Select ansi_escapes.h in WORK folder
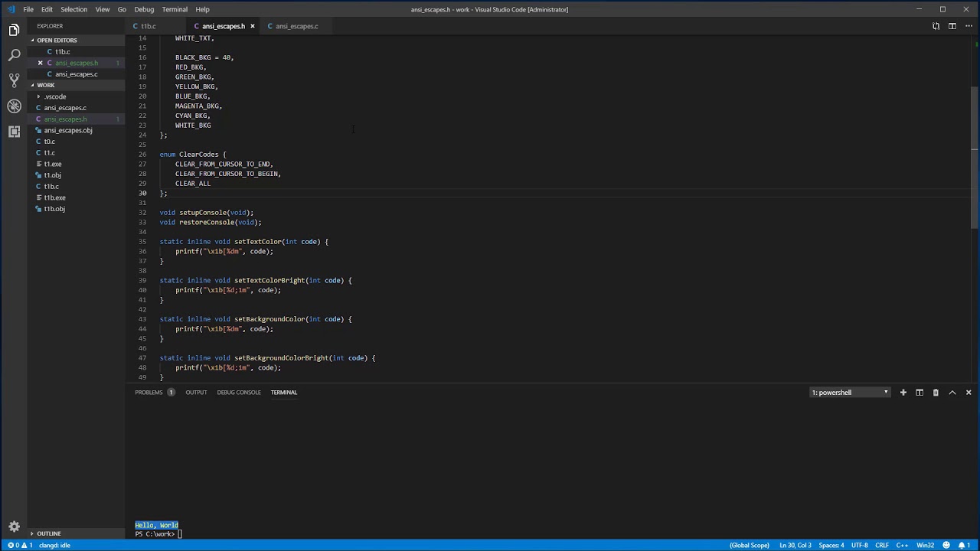This screenshot has width=980, height=551. click(x=65, y=119)
